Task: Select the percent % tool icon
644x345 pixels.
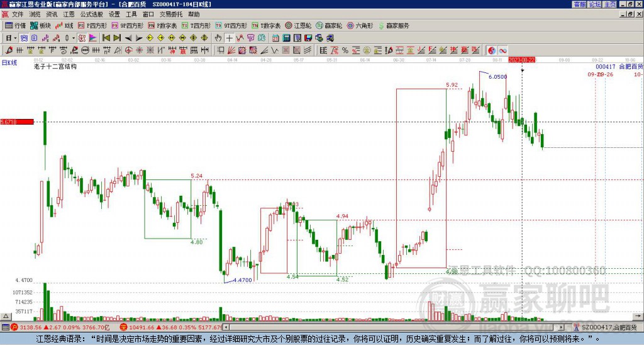Action: (x=345, y=50)
